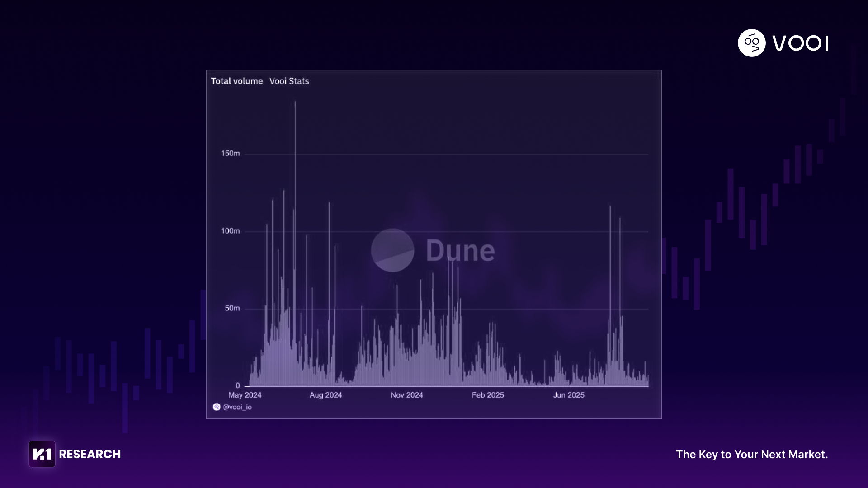Click the Total volume chart title
This screenshot has width=868, height=488.
point(237,81)
